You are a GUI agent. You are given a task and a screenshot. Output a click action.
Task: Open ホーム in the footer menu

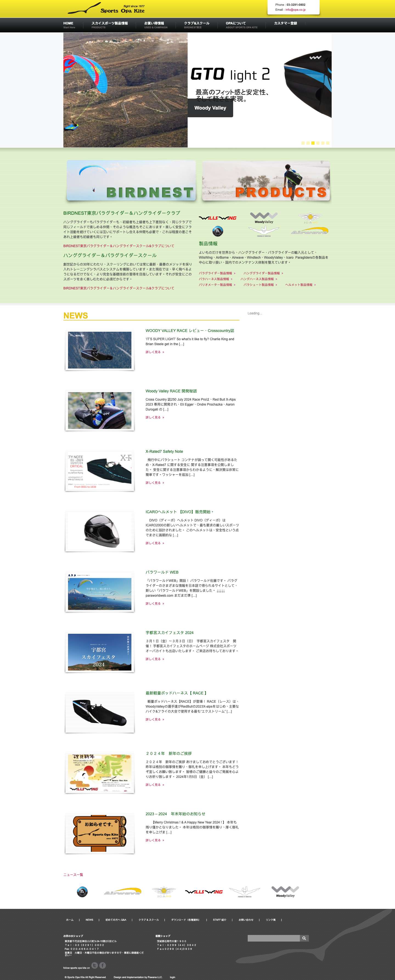pos(70,920)
